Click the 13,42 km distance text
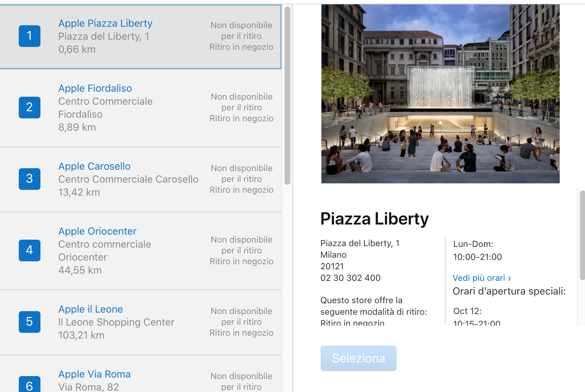The height and width of the screenshot is (392, 585). tap(79, 192)
